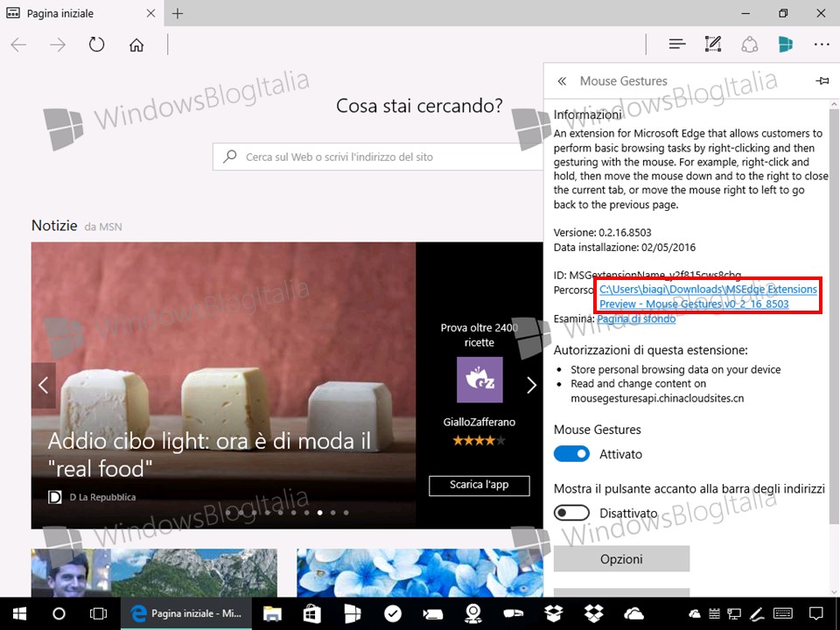Show next news slide arrow

[531, 385]
